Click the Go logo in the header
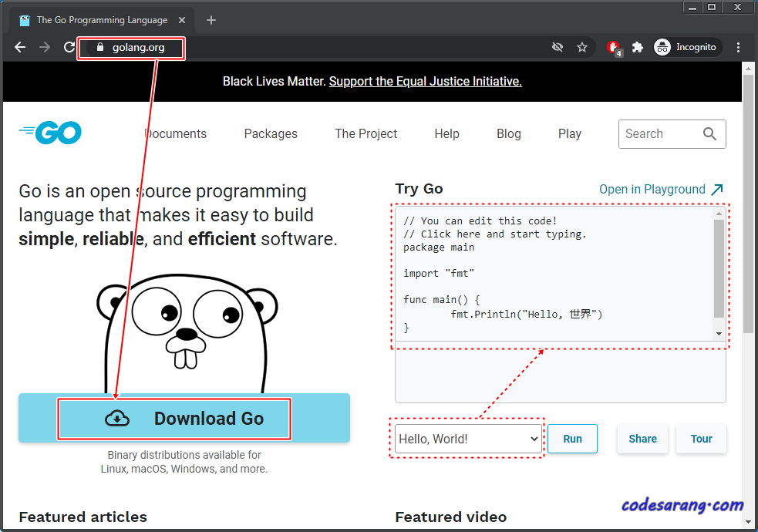The image size is (758, 532). pyautogui.click(x=50, y=133)
